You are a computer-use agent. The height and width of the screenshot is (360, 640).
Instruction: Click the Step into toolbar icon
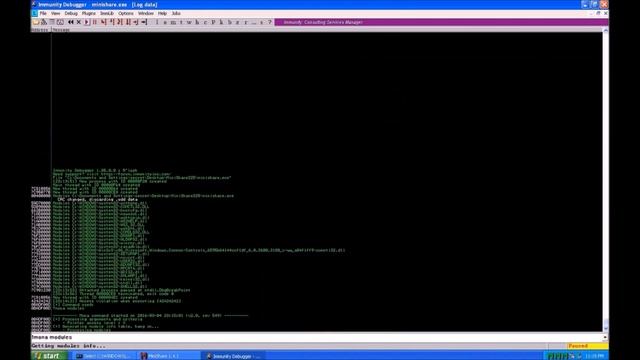[x=103, y=22]
